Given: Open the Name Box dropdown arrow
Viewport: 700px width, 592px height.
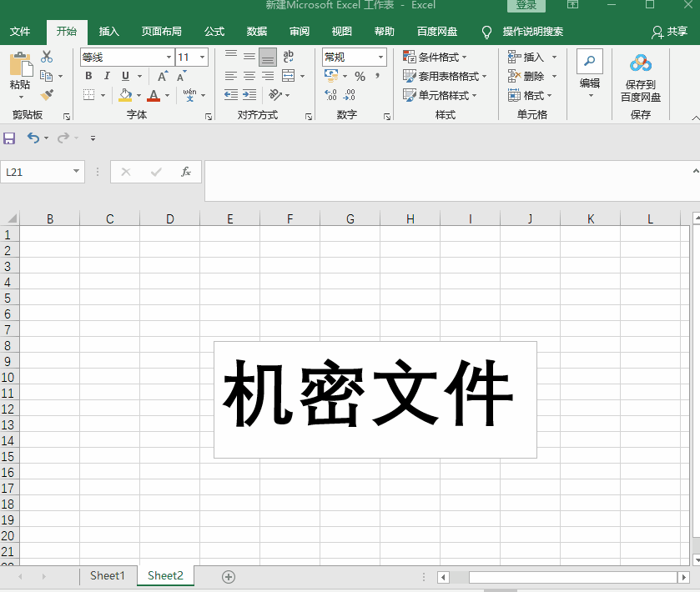Looking at the screenshot, I should (76, 171).
